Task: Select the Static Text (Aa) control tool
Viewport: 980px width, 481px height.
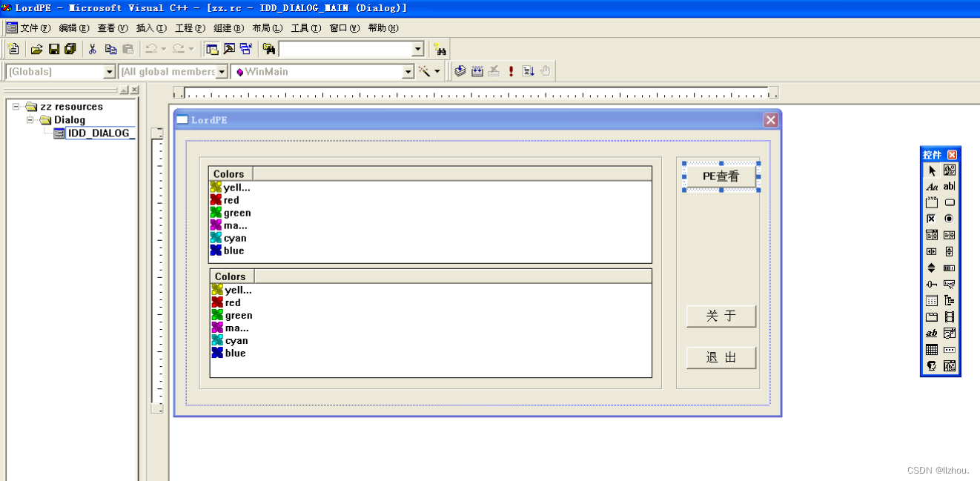Action: coord(932,186)
